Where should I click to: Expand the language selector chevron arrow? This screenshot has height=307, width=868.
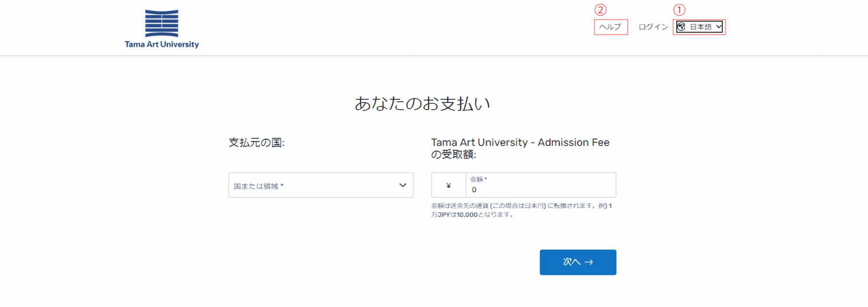pos(719,27)
